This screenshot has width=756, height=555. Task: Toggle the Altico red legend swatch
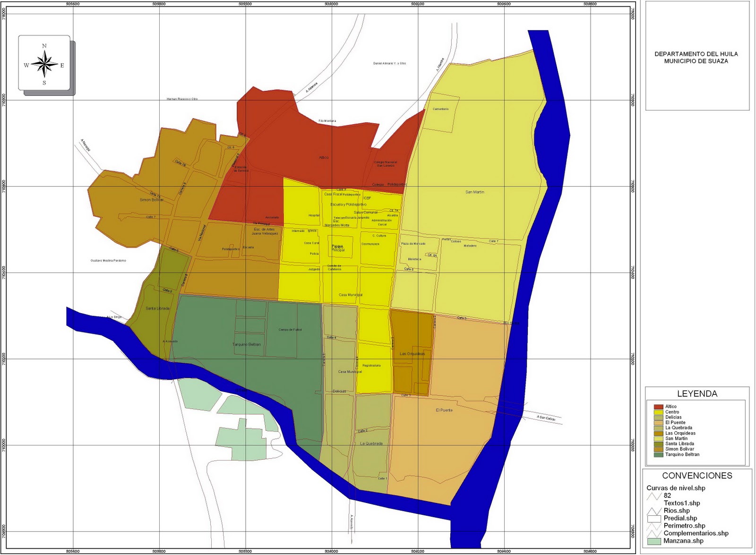click(x=659, y=407)
